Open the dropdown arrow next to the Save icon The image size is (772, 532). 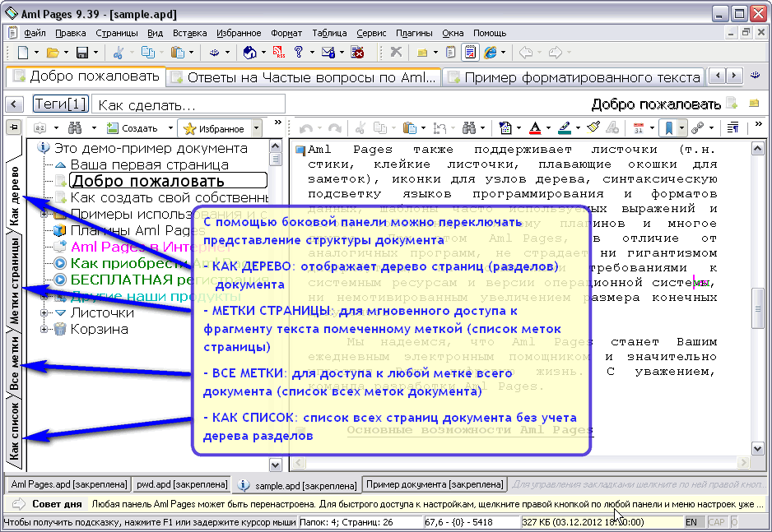(x=95, y=52)
